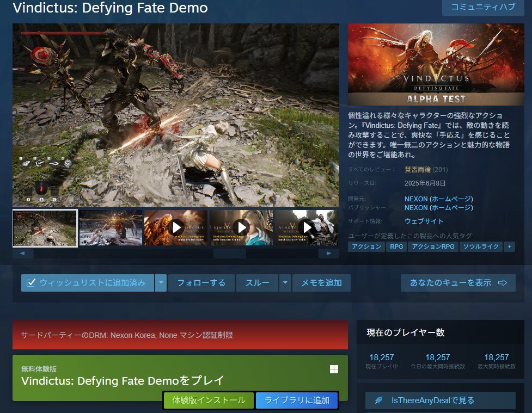Click the 現在プレイ中 18,257 count
The width and height of the screenshot is (532, 413).
click(x=382, y=357)
